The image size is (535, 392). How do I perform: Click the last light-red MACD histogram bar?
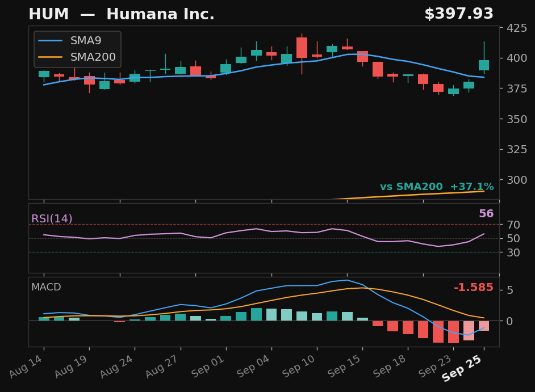(484, 326)
